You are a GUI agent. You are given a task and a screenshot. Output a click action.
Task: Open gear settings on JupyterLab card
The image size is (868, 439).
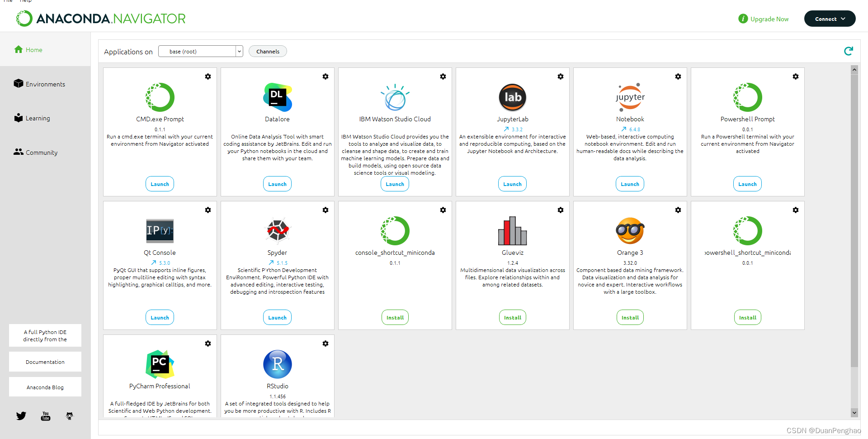pos(561,76)
